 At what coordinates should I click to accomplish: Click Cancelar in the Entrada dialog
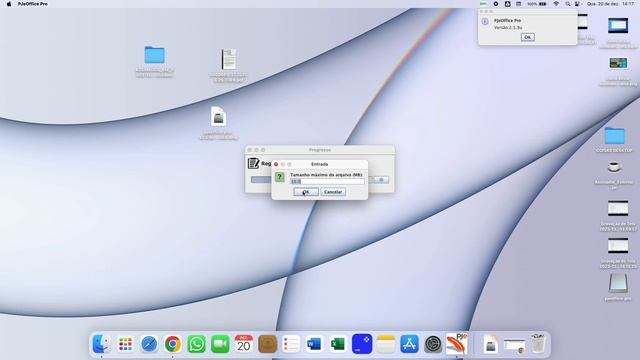click(x=333, y=192)
